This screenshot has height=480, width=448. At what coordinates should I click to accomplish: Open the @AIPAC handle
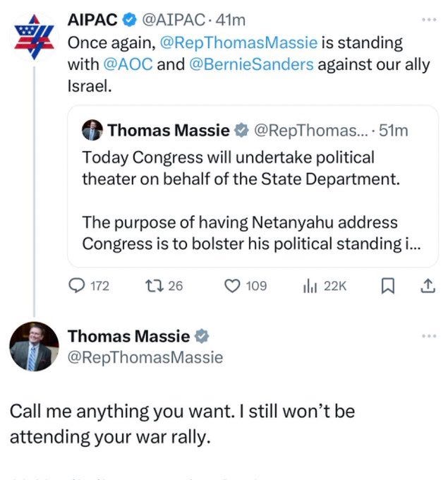(174, 20)
